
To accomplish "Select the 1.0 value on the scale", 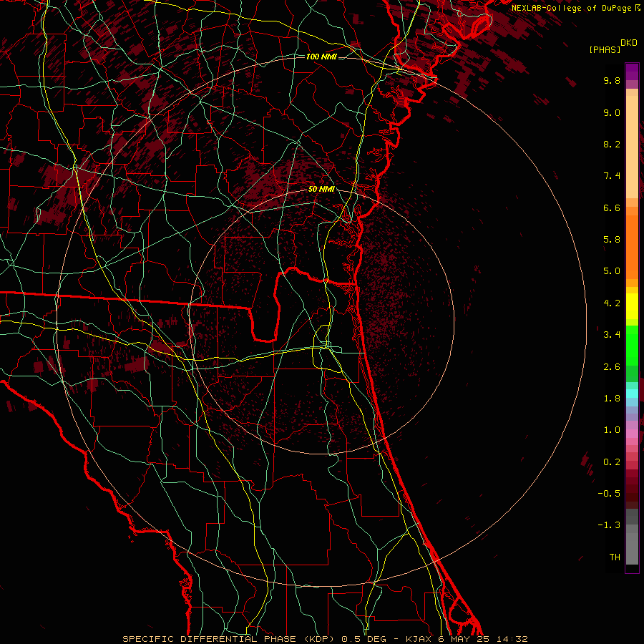I will point(612,430).
